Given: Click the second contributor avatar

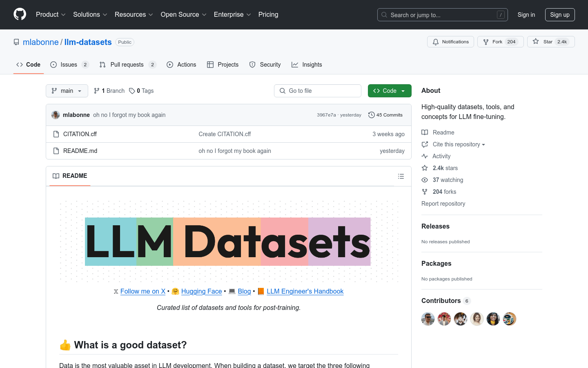Looking at the screenshot, I should click(444, 319).
